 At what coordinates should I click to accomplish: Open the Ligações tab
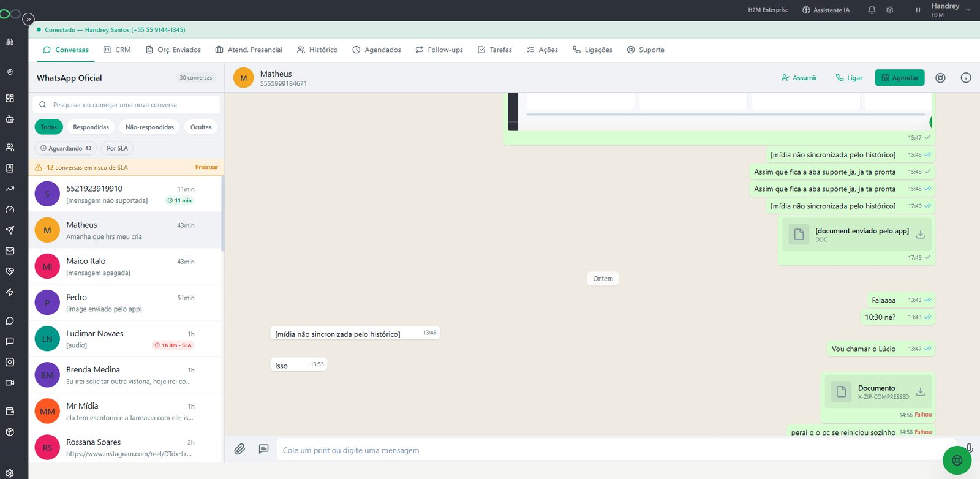click(592, 50)
